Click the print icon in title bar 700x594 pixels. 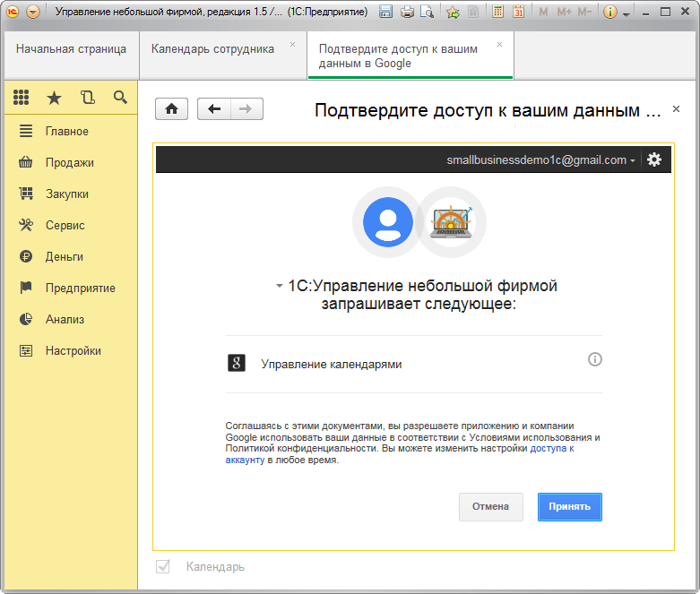point(407,12)
